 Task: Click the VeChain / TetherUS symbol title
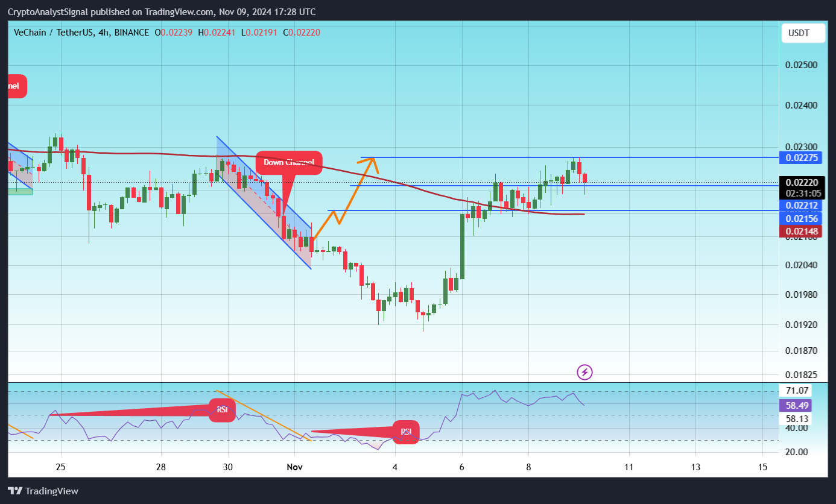click(54, 33)
